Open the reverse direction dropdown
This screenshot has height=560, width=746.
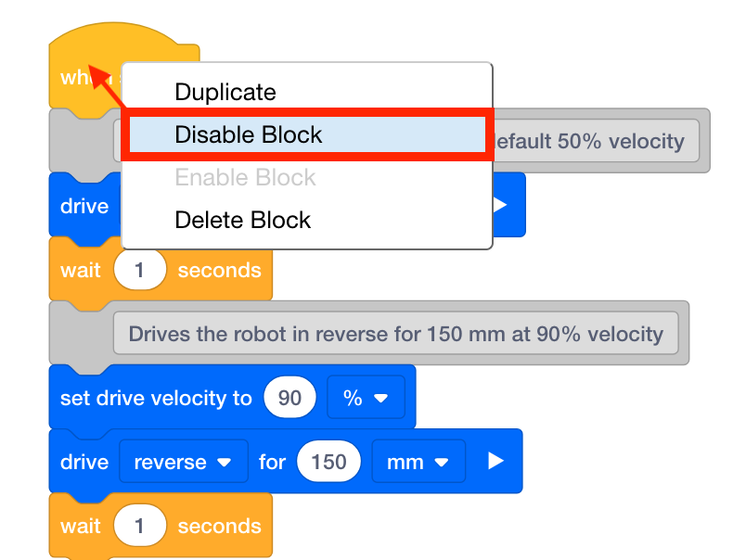coord(183,461)
